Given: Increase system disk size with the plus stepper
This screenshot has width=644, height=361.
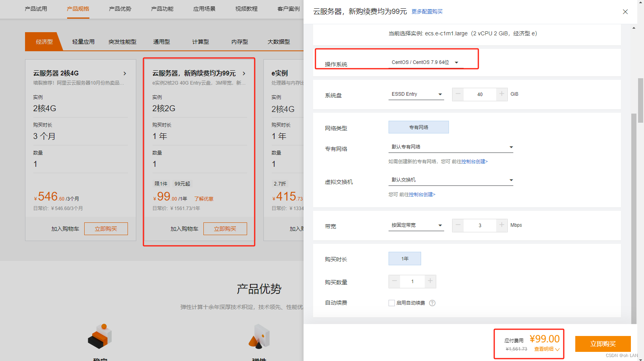Looking at the screenshot, I should [x=502, y=94].
